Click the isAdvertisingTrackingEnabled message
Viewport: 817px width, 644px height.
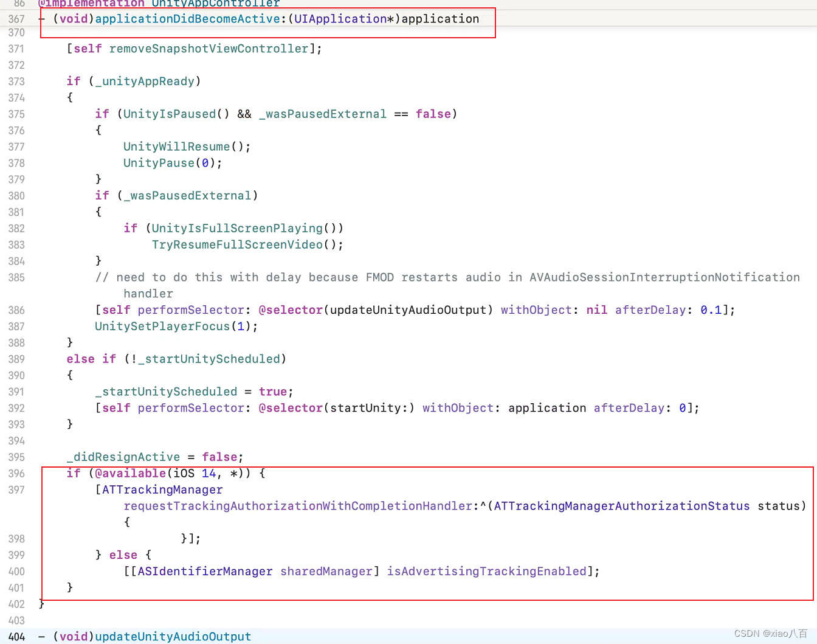[486, 572]
